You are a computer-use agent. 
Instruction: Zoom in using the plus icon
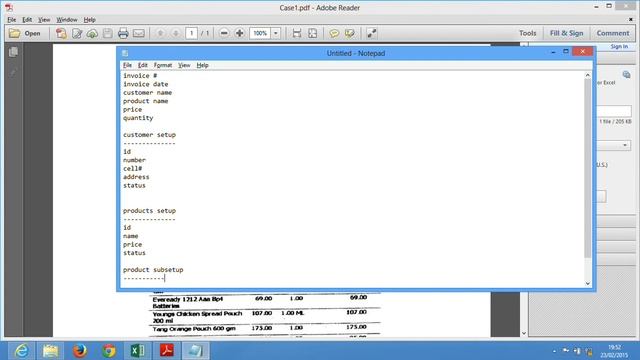(x=240, y=33)
